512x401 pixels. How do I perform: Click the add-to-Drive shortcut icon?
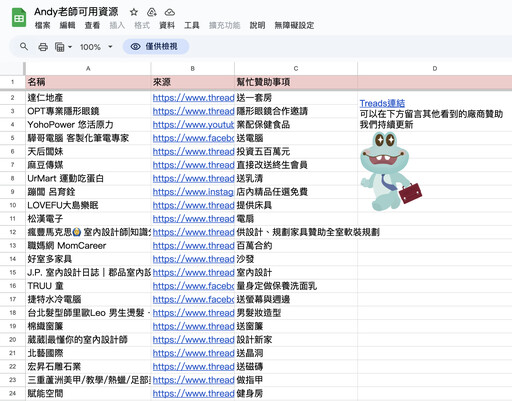(152, 12)
